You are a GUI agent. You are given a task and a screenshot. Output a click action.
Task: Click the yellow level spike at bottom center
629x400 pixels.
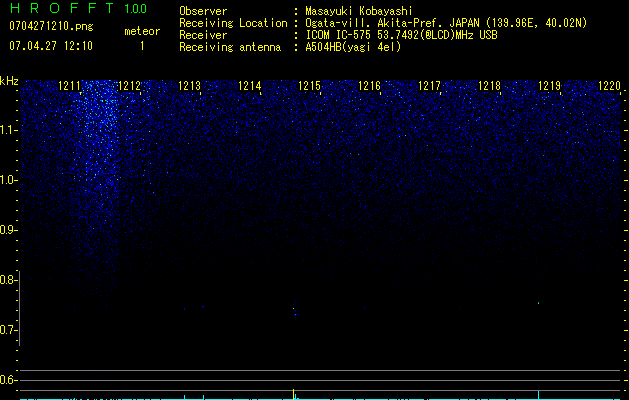coord(294,393)
